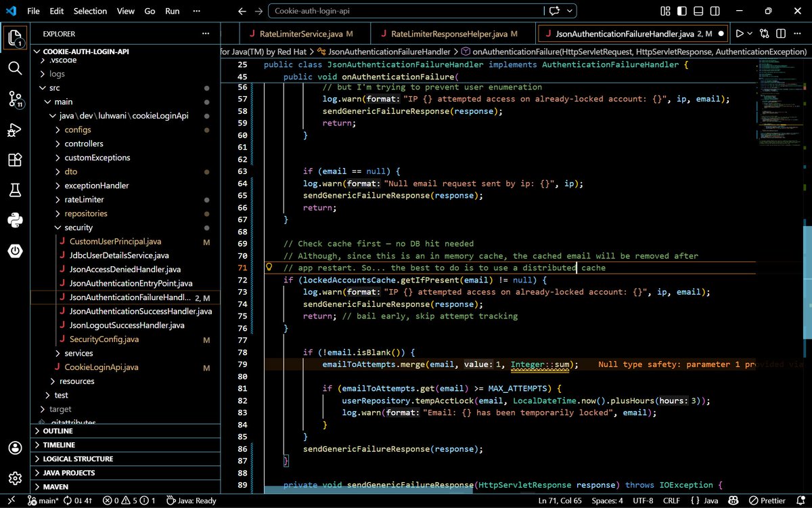The width and height of the screenshot is (812, 508).
Task: Open the Selection menu
Action: (90, 11)
